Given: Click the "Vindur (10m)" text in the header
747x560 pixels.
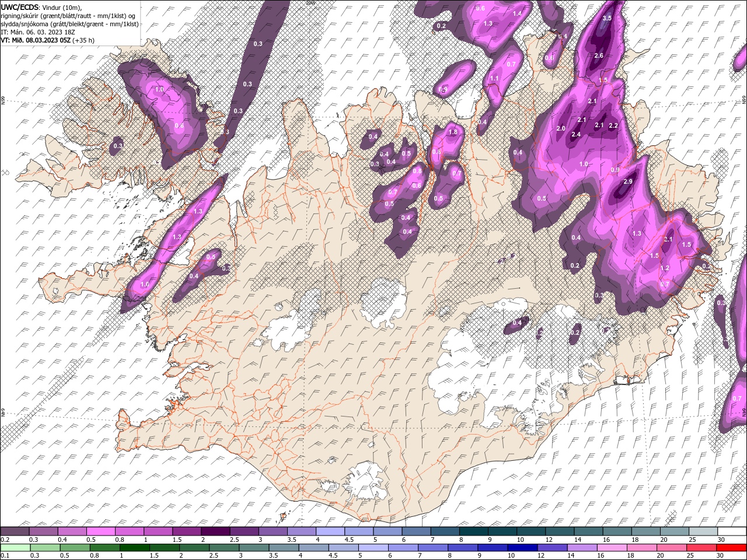Looking at the screenshot, I should coord(62,7).
